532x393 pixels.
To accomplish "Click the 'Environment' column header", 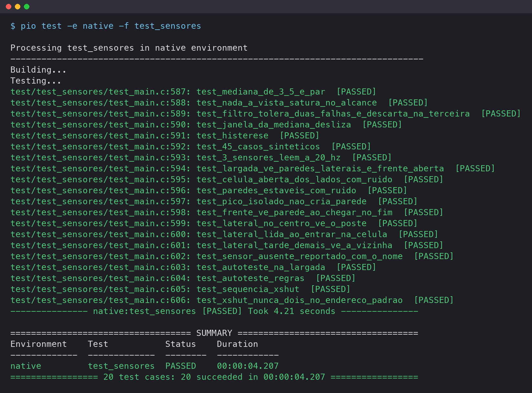I will (x=39, y=344).
